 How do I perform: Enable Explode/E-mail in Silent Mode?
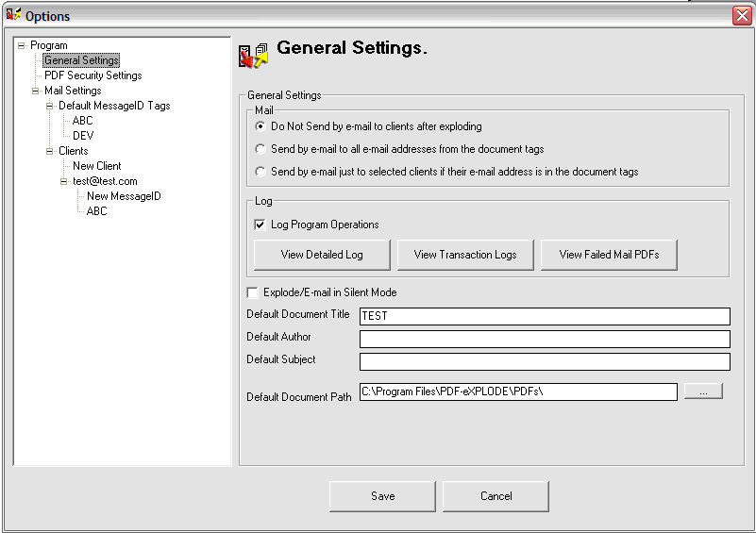(x=252, y=292)
